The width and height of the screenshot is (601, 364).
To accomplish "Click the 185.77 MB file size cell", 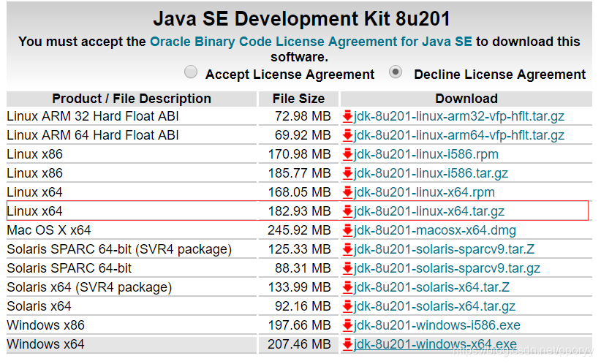I will pos(299,173).
